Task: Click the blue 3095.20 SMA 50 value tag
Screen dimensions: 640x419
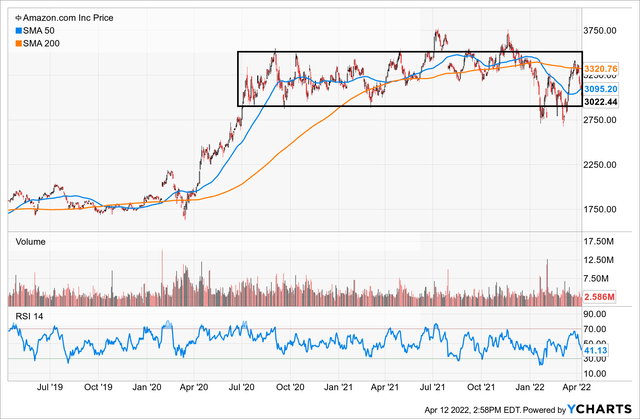Action: pyautogui.click(x=600, y=89)
